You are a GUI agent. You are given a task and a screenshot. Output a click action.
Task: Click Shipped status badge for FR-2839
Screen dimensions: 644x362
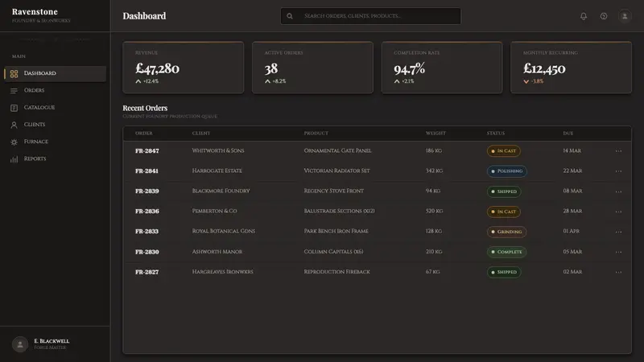[x=504, y=191]
